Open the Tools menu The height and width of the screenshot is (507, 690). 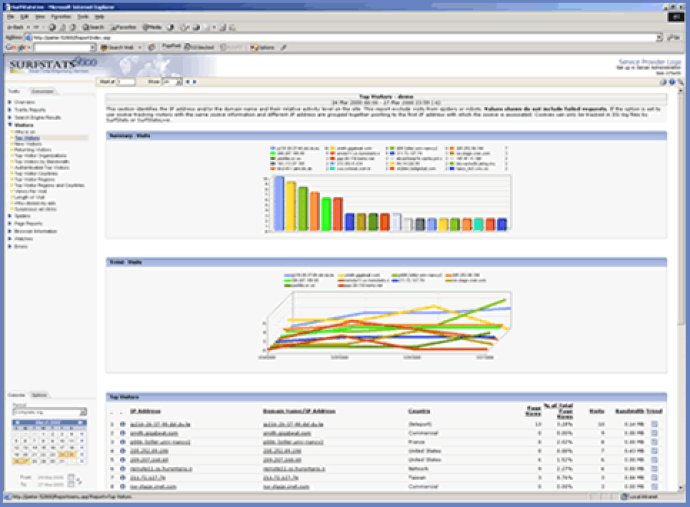coord(83,17)
